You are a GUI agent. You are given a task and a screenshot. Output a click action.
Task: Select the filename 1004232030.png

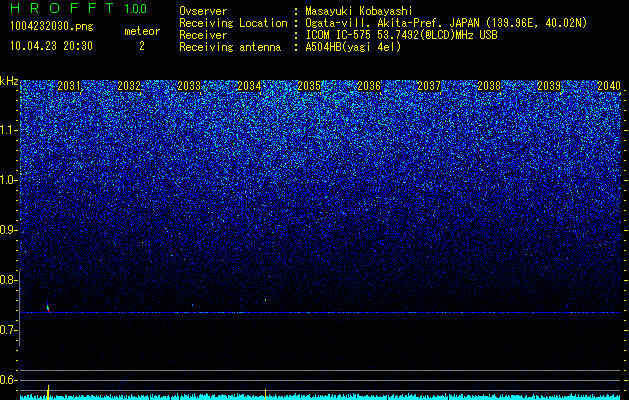[x=52, y=27]
